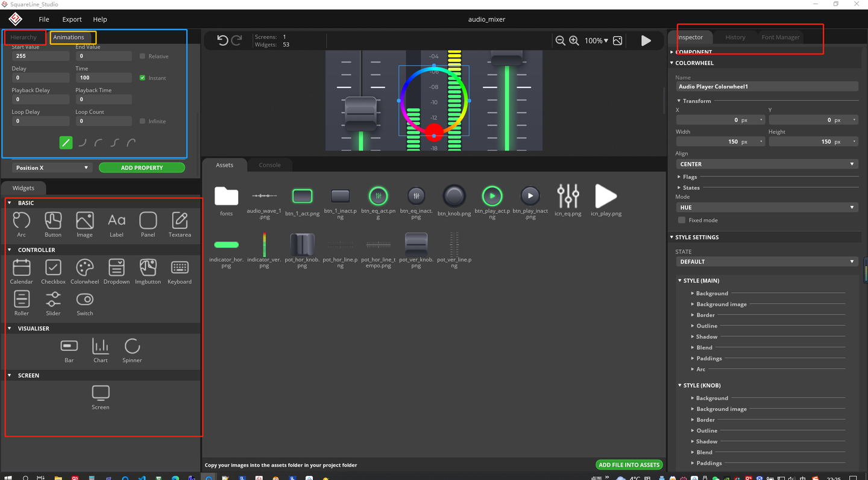Image resolution: width=868 pixels, height=480 pixels.
Task: Enable Fixed mode checkbox
Action: click(x=682, y=220)
